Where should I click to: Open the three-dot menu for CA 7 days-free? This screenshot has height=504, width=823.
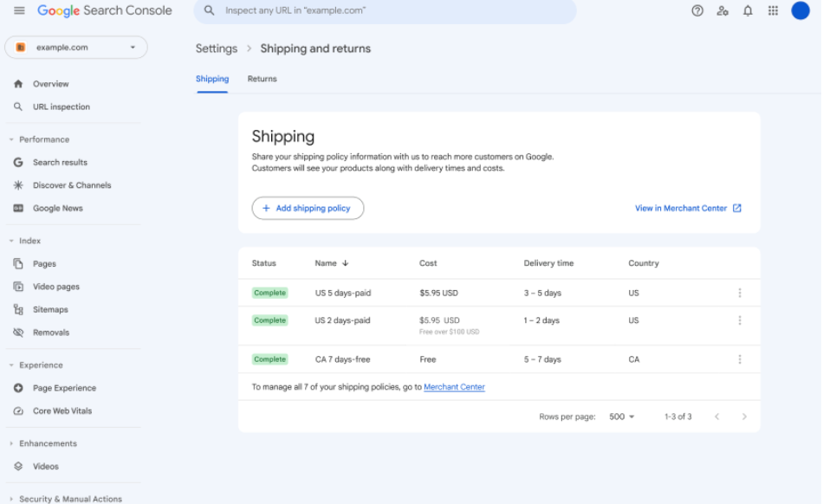point(740,359)
